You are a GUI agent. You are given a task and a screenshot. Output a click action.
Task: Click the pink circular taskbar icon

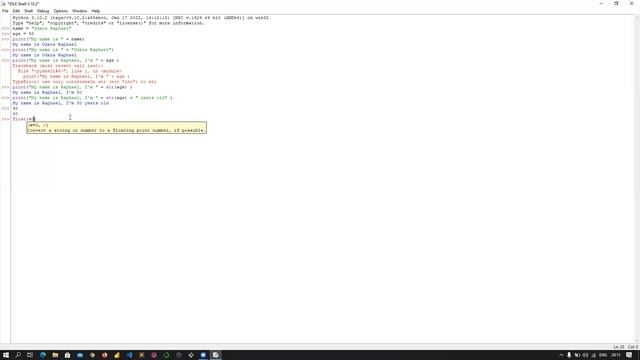(154, 355)
